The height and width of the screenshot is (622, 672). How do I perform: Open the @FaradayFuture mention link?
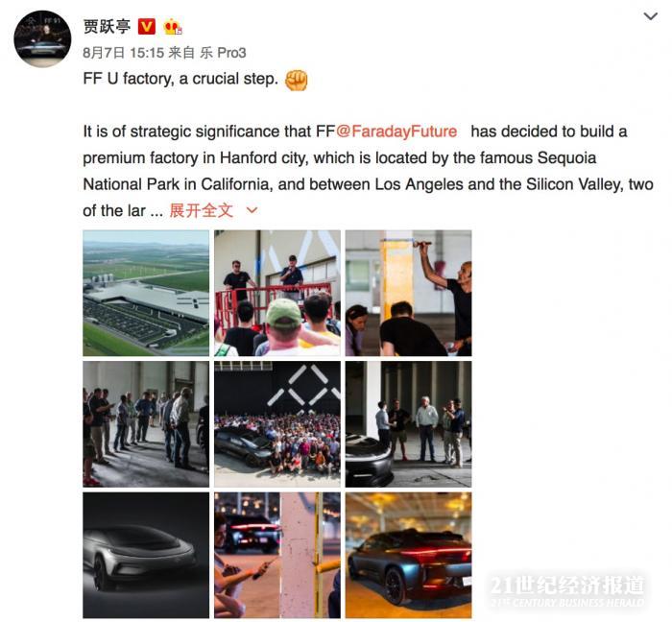pyautogui.click(x=396, y=132)
